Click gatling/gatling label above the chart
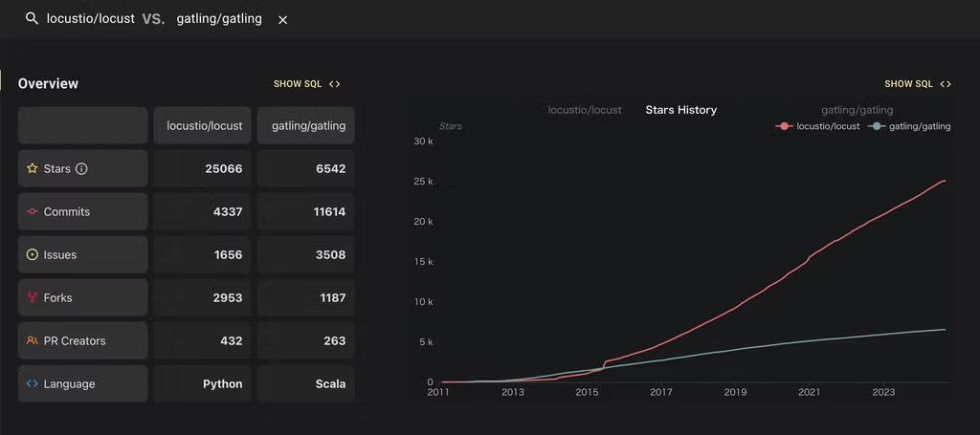980x435 pixels. pyautogui.click(x=857, y=110)
